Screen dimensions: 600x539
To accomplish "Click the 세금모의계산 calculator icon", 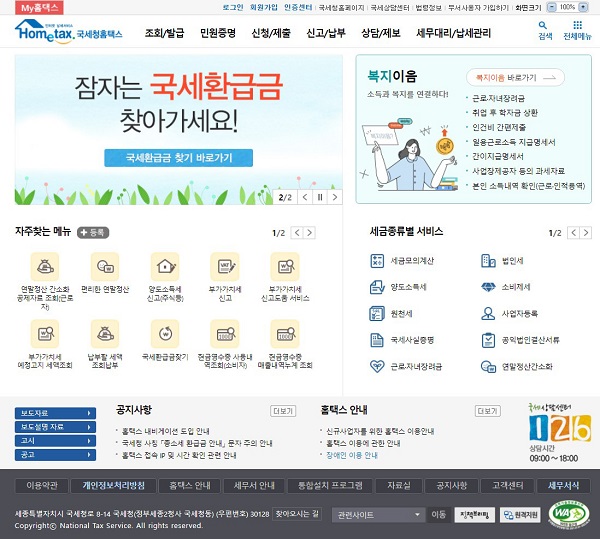I will tap(377, 261).
